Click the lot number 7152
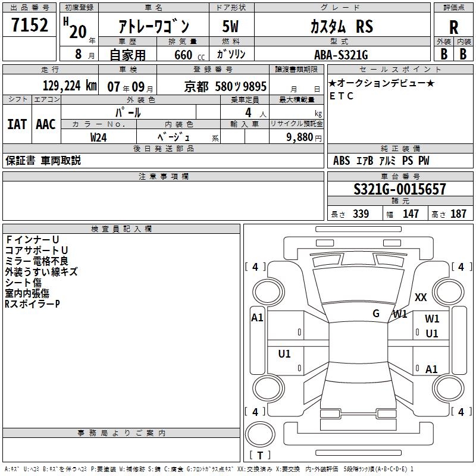 click(30, 26)
